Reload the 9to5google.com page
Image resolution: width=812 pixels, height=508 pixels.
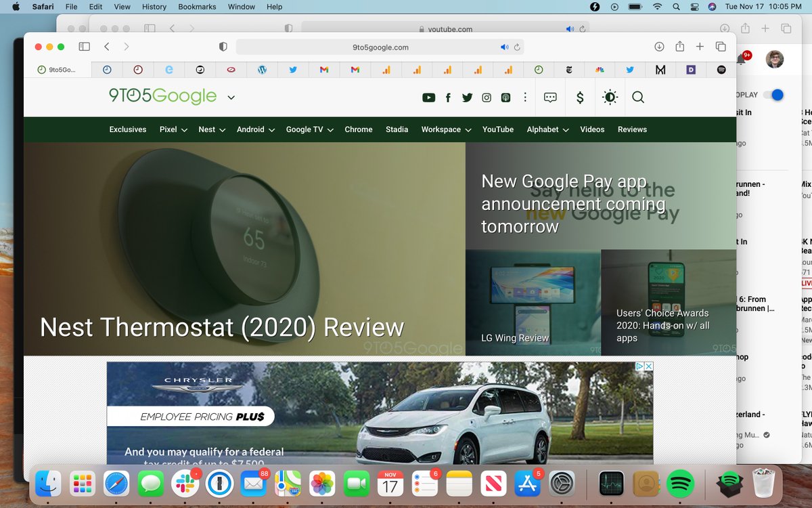(517, 47)
